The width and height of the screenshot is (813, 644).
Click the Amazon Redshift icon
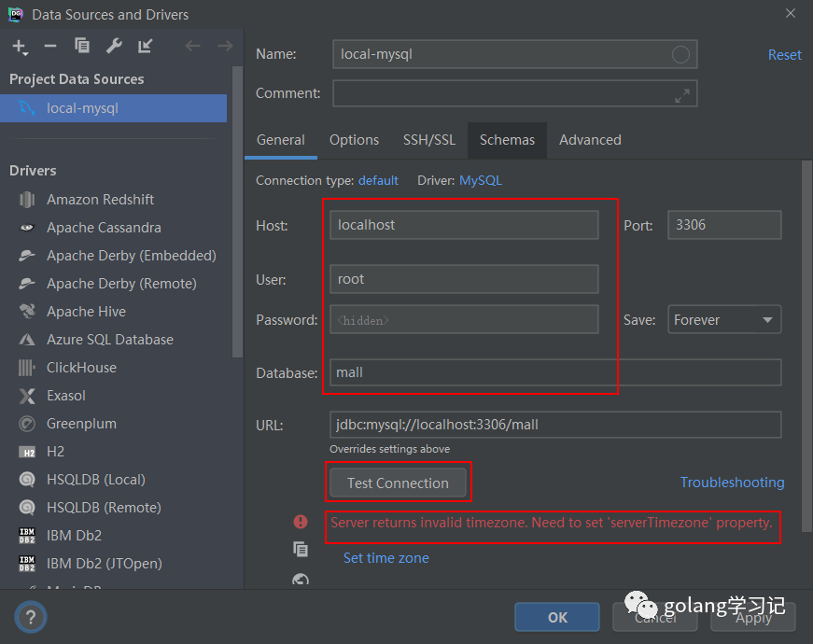coord(27,200)
